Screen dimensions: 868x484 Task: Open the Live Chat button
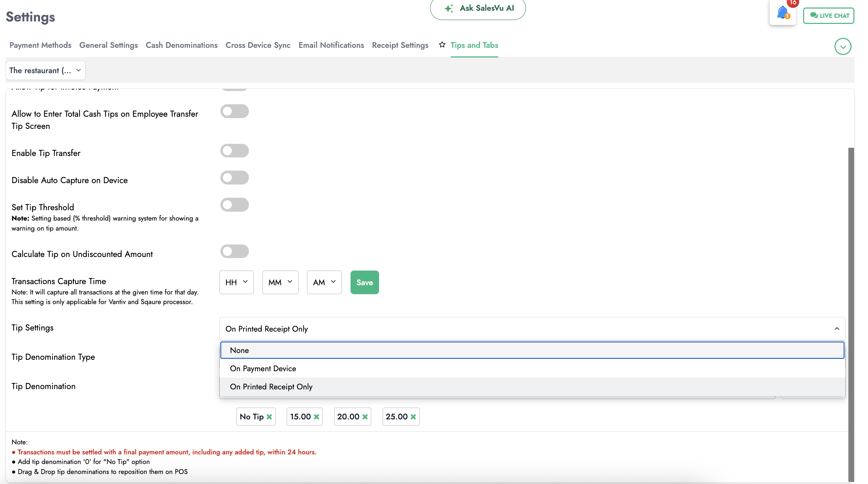[829, 16]
